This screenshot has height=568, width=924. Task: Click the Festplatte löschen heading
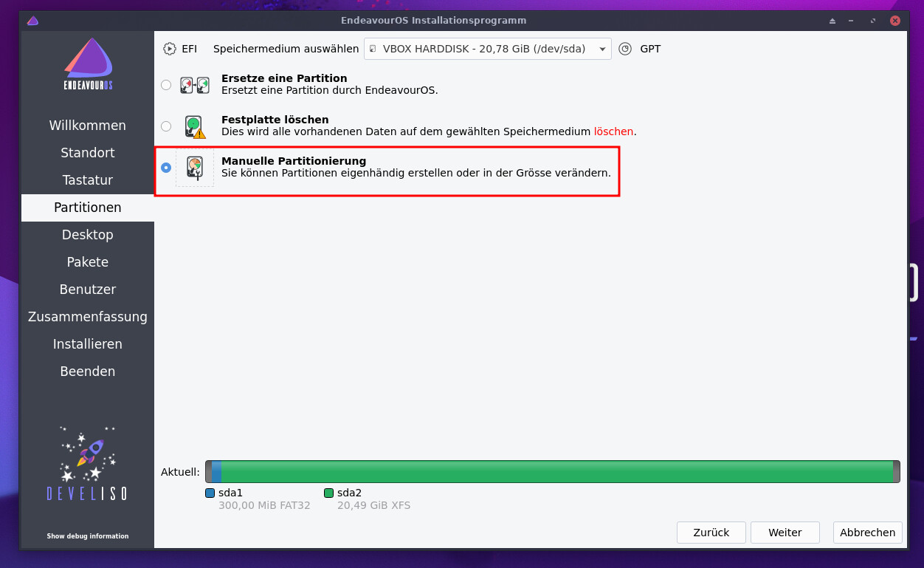275,120
